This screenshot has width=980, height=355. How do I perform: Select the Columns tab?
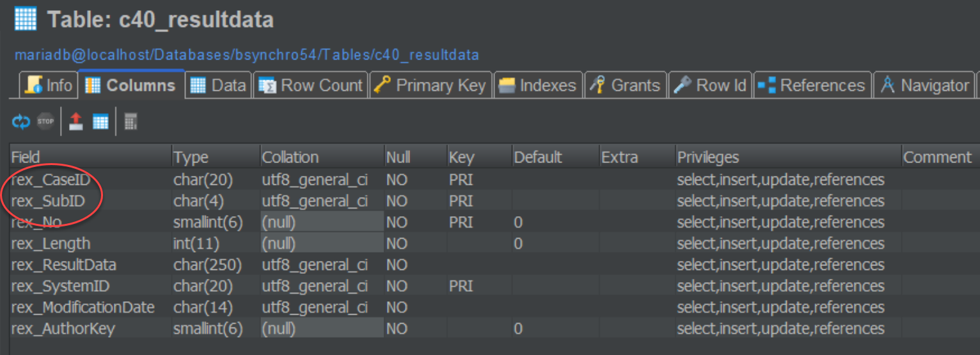pos(130,85)
